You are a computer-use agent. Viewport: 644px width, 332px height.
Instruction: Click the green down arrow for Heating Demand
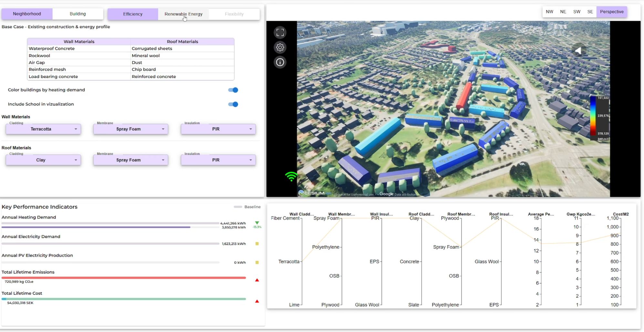pyautogui.click(x=257, y=223)
